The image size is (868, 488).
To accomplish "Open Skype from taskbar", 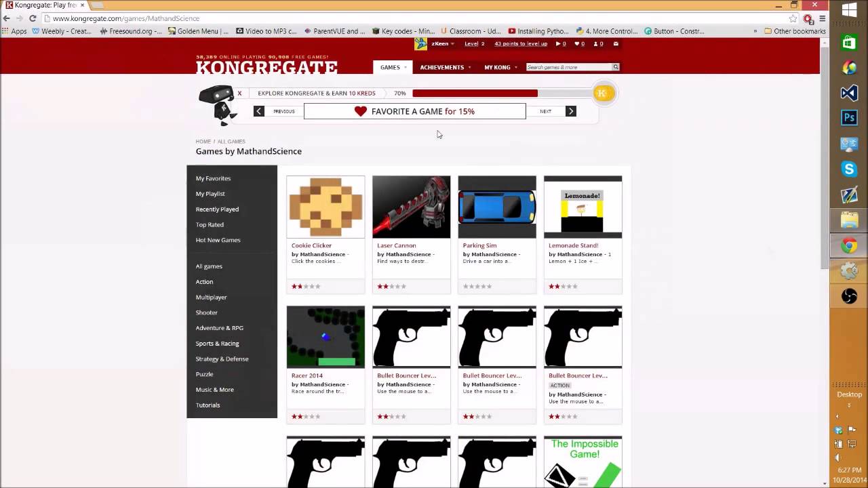I will point(849,169).
